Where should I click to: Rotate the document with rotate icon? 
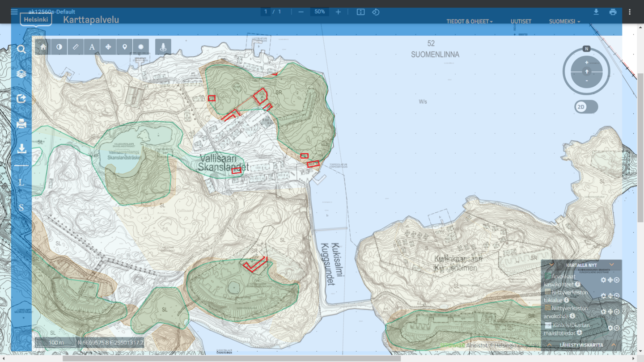tap(376, 12)
